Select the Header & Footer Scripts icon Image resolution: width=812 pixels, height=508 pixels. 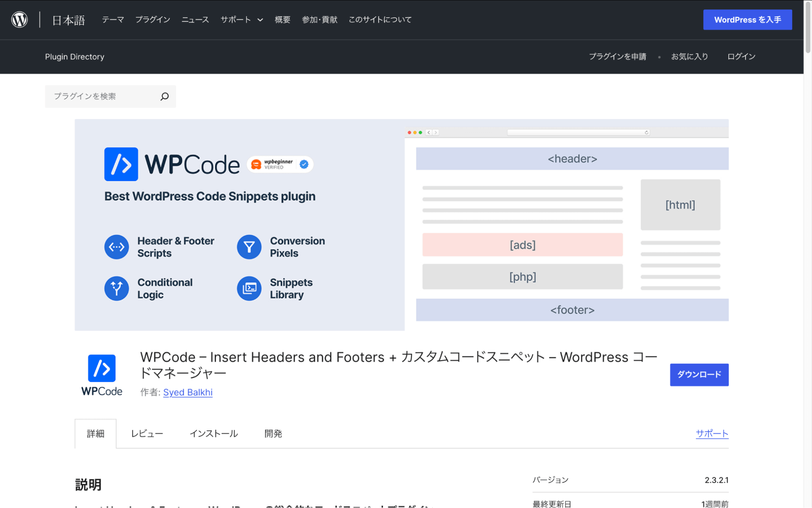pyautogui.click(x=117, y=247)
